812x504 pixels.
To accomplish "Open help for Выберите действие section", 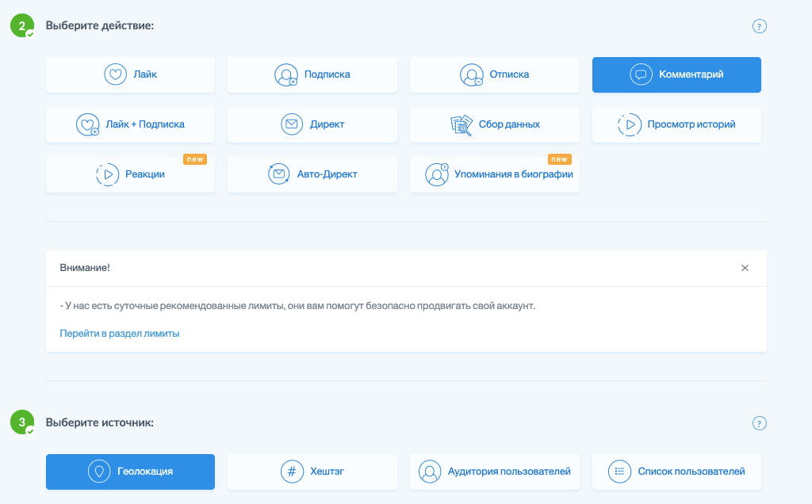I will pos(759,26).
